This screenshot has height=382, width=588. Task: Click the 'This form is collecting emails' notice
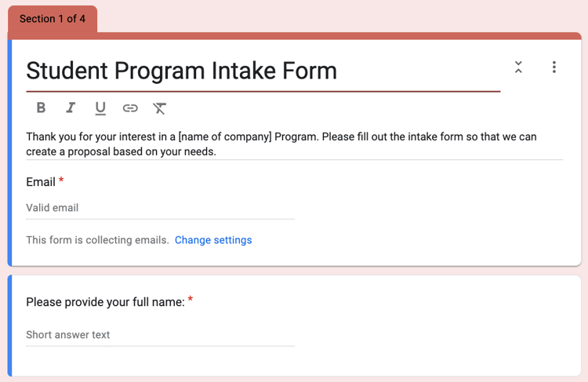pyautogui.click(x=97, y=240)
